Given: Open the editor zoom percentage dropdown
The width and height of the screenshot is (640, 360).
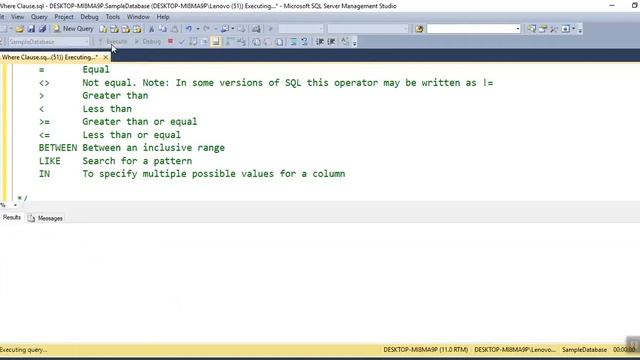Looking at the screenshot, I should pyautogui.click(x=15, y=205).
